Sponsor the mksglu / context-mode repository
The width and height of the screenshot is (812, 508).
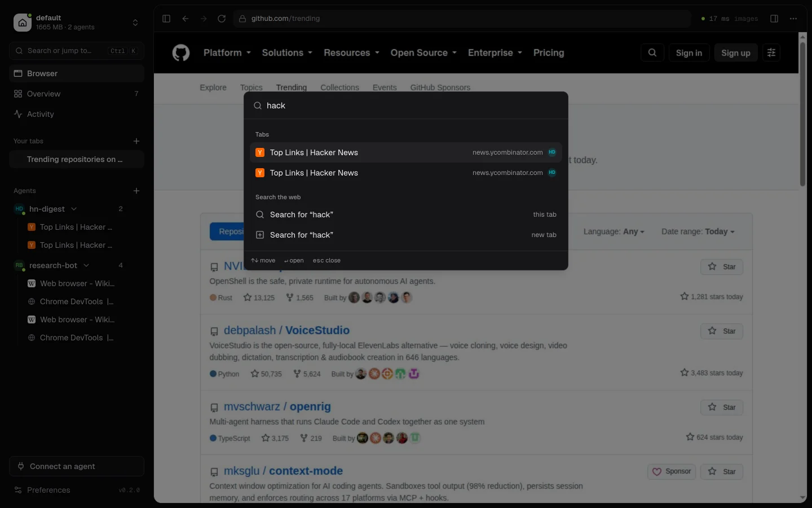pos(672,471)
